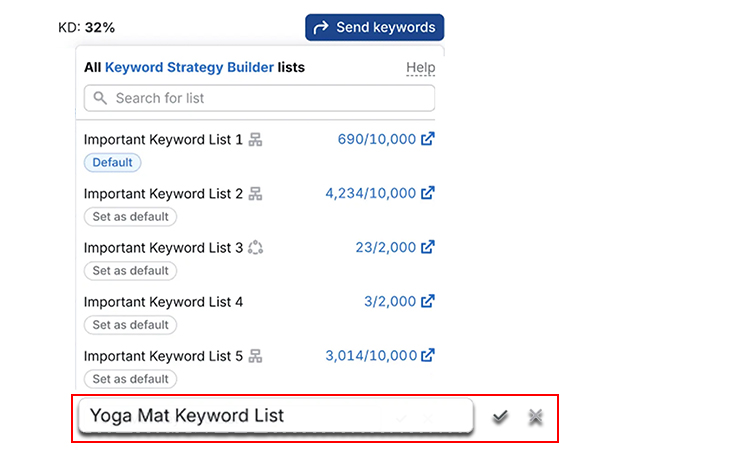
Task: Click the Send keywords button
Action: point(375,27)
